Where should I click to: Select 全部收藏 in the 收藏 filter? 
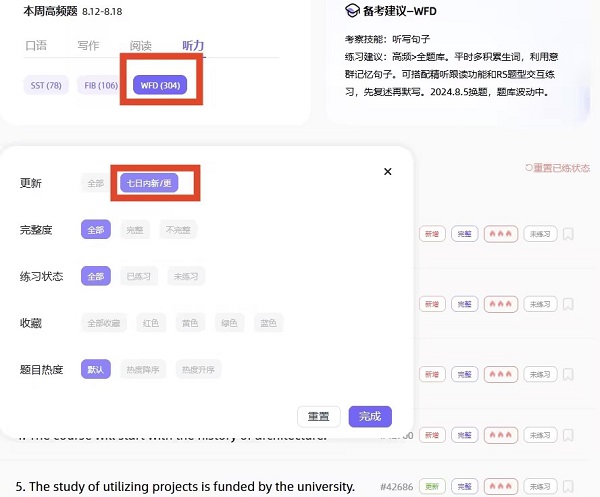click(x=104, y=323)
